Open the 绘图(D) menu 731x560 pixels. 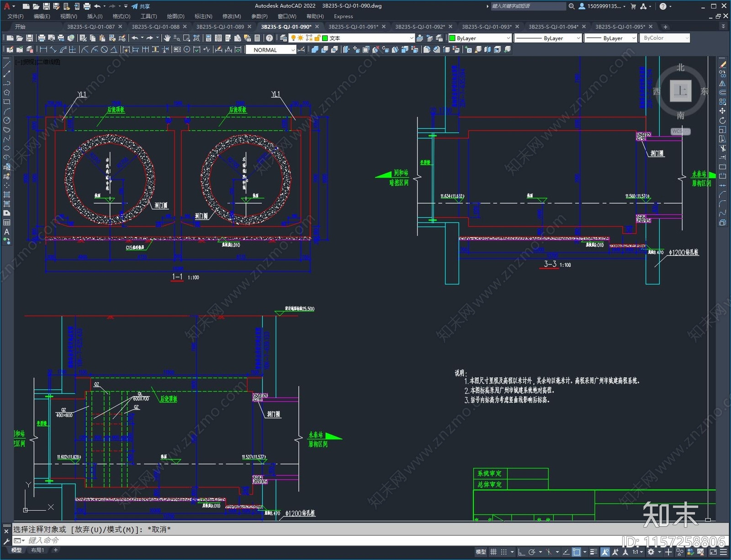(175, 16)
